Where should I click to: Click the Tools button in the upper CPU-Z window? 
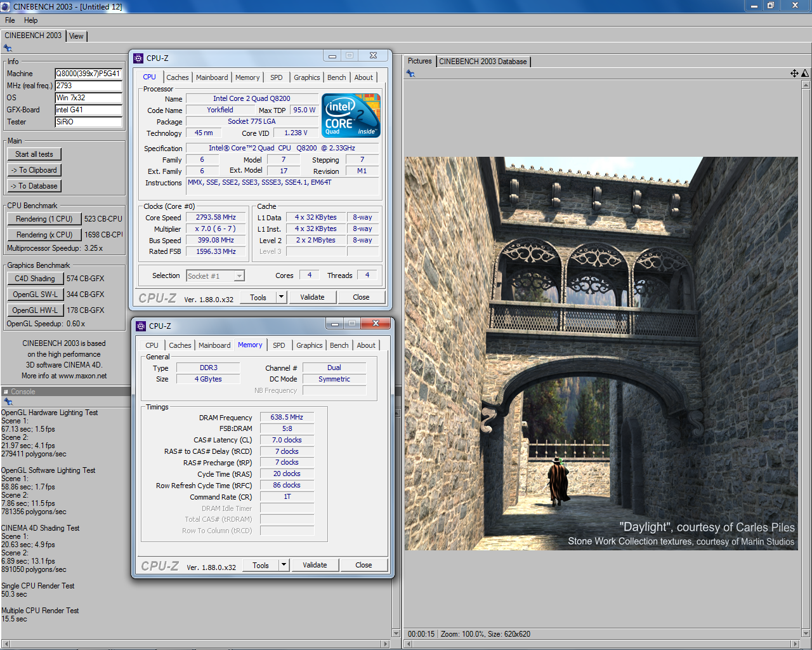258,297
